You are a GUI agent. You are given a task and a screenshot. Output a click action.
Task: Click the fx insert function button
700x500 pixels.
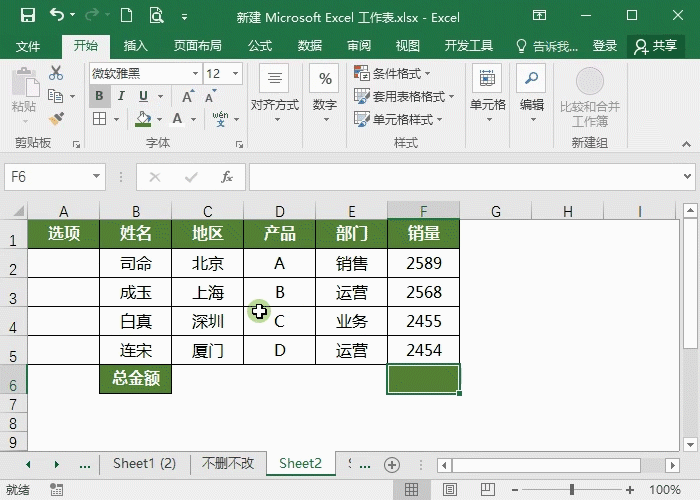click(x=227, y=177)
